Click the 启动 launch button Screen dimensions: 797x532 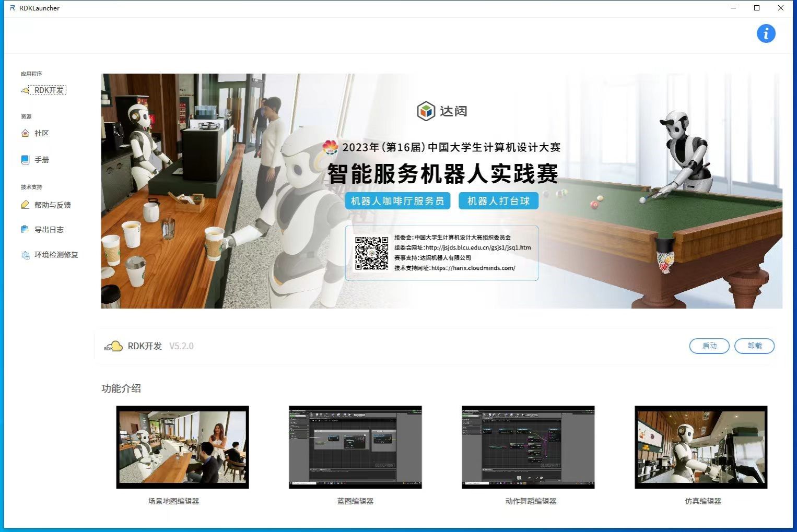pos(709,346)
